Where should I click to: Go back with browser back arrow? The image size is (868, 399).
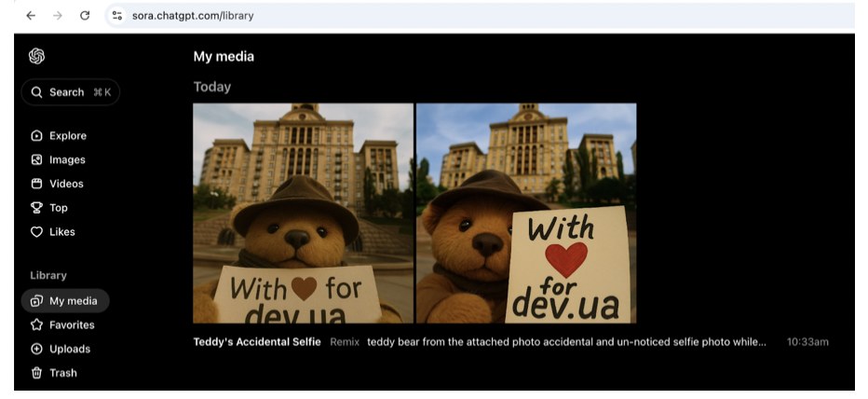31,16
